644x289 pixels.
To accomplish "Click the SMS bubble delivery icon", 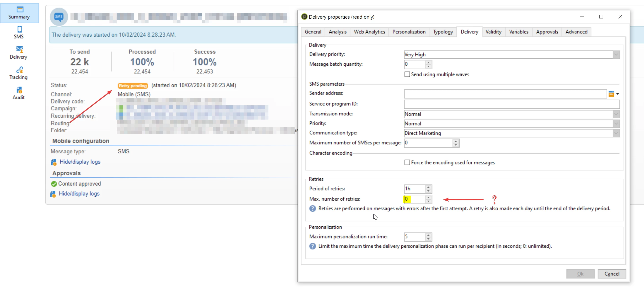I will [59, 17].
